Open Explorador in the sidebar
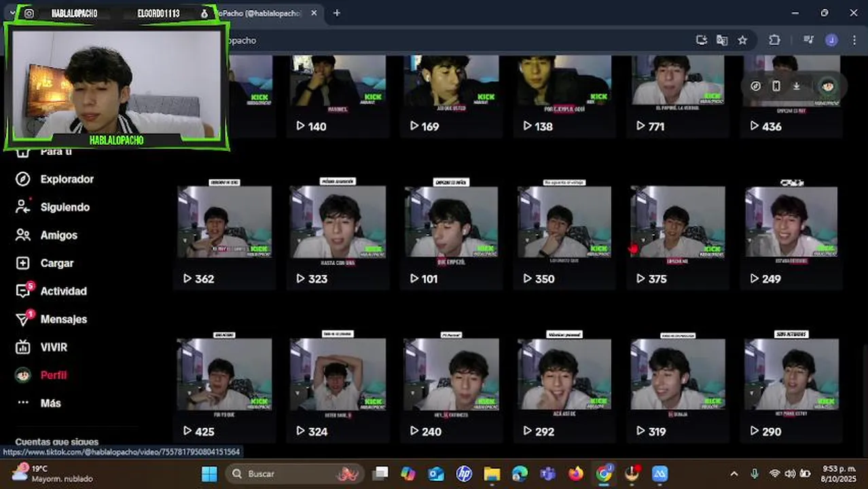The image size is (868, 489). [x=55, y=179]
